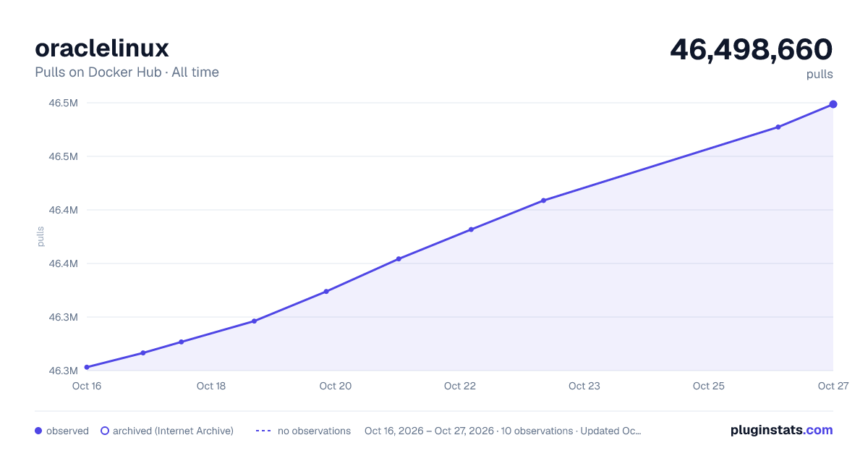
Task: Click the "Oct 22" x-axis label
Action: point(460,386)
